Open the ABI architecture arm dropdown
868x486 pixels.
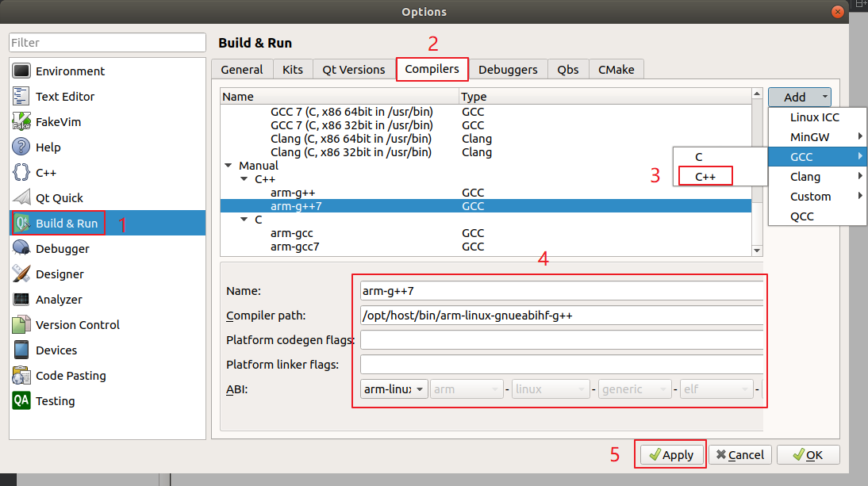click(467, 389)
